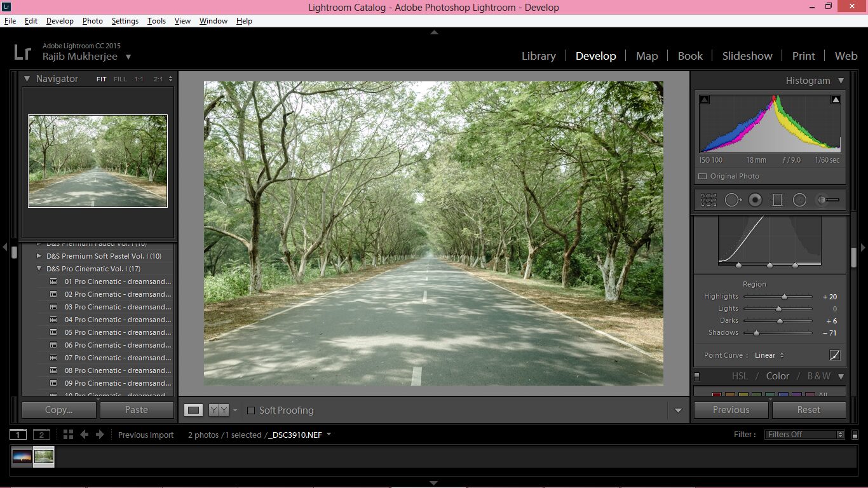Viewport: 868px width, 488px height.
Task: Click the edit Point Curve icon
Action: pos(835,355)
